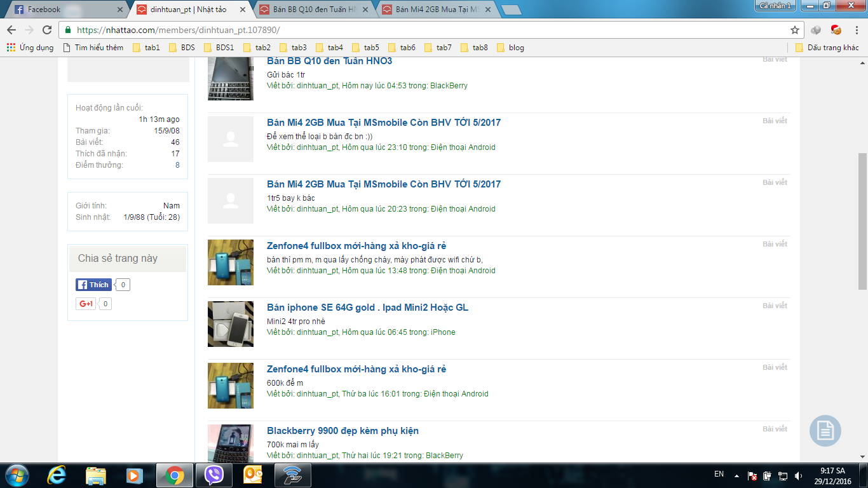
Task: Switch to the Bán BB Q10 đen tab
Action: [314, 10]
